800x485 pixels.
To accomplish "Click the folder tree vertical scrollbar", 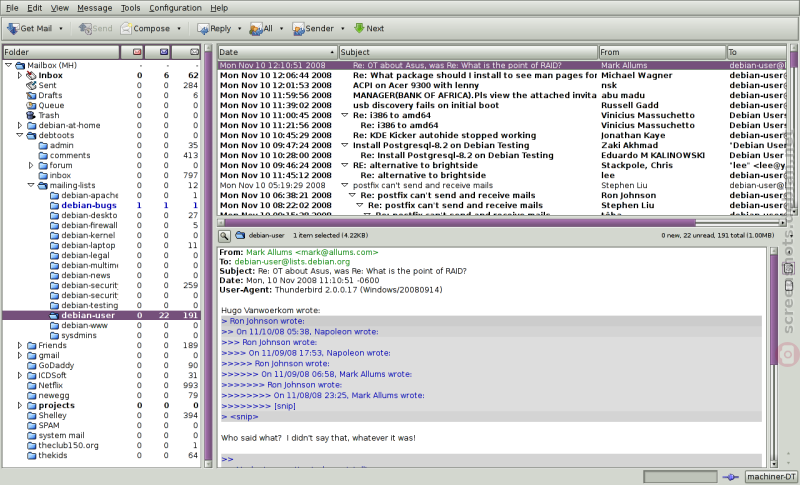I will pos(208,256).
